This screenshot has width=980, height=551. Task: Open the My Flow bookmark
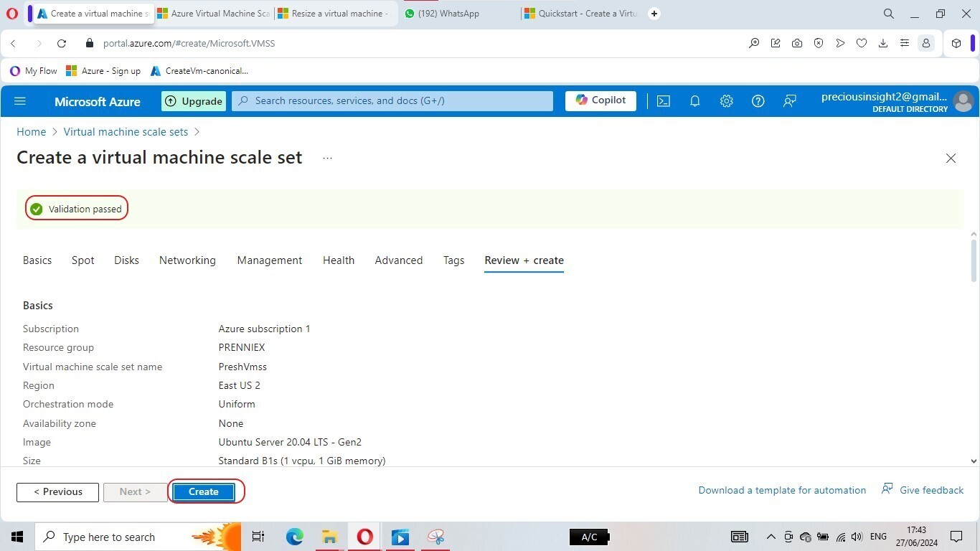point(34,71)
